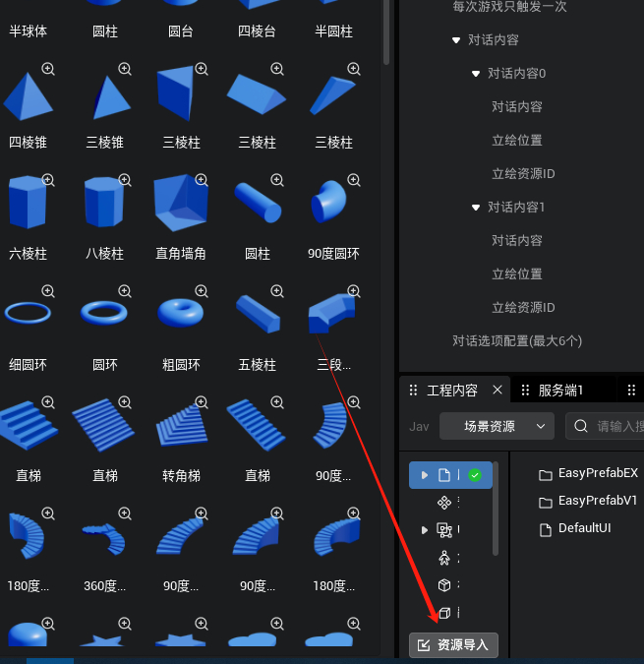Select the character figure tree icon
This screenshot has width=644, height=664.
pos(444,558)
